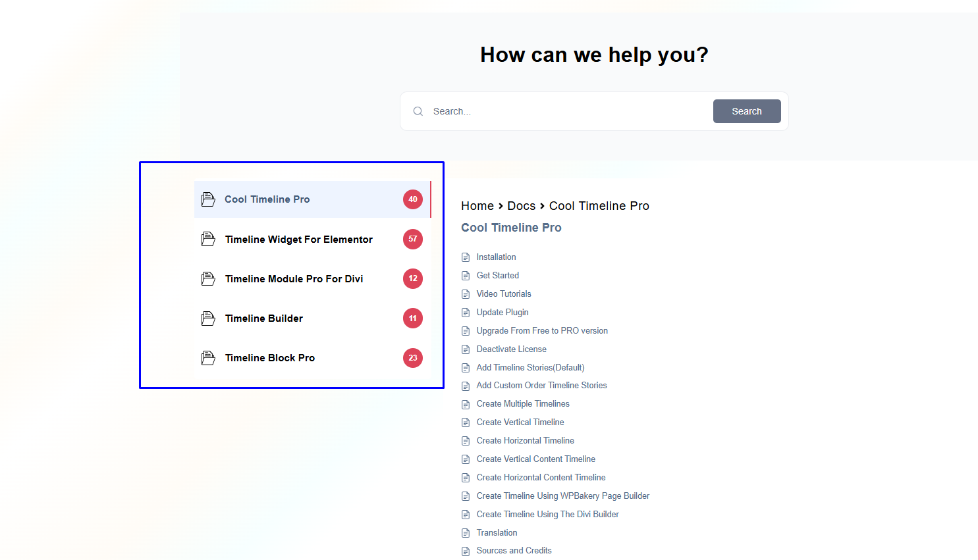The image size is (978, 560).
Task: Click Cool Timeline Pro breadcrumb item
Action: click(599, 206)
